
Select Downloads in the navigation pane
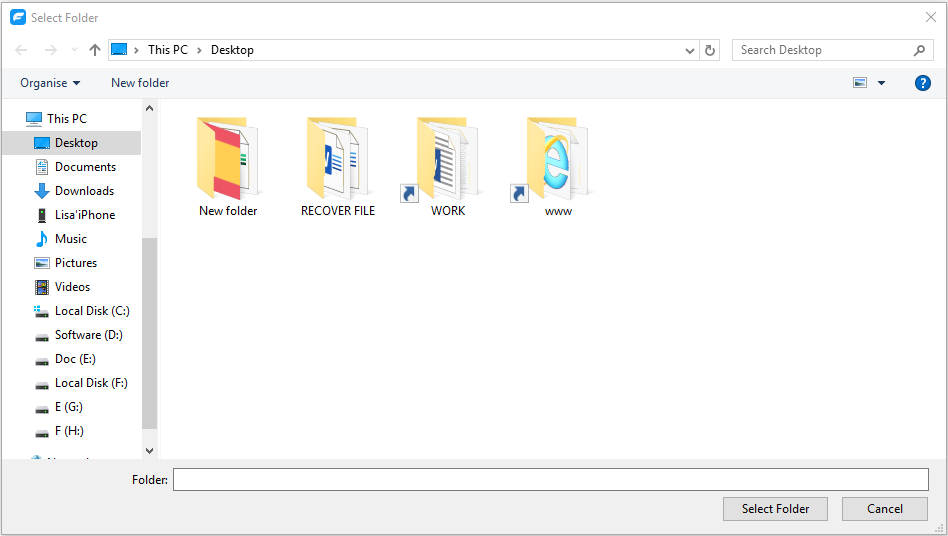coord(84,191)
